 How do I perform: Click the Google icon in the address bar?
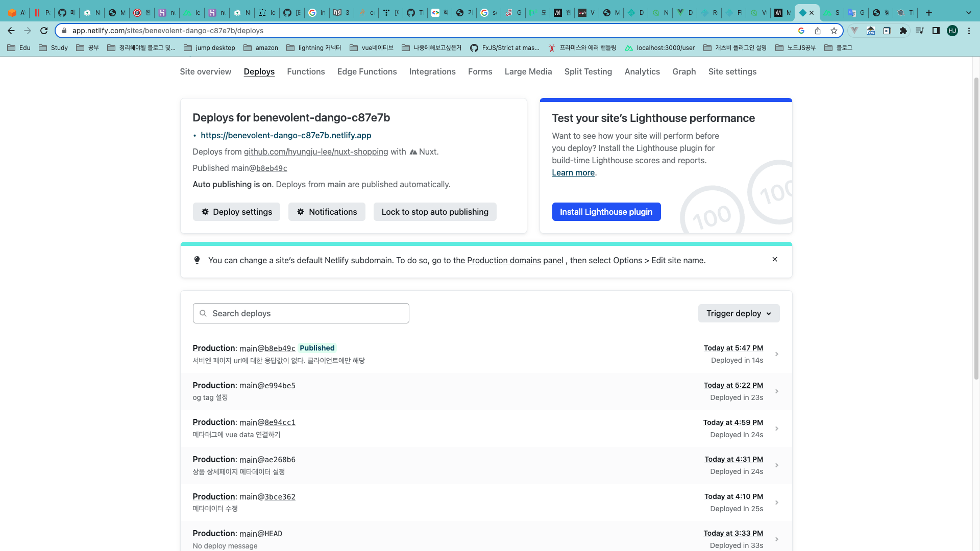coord(801,31)
